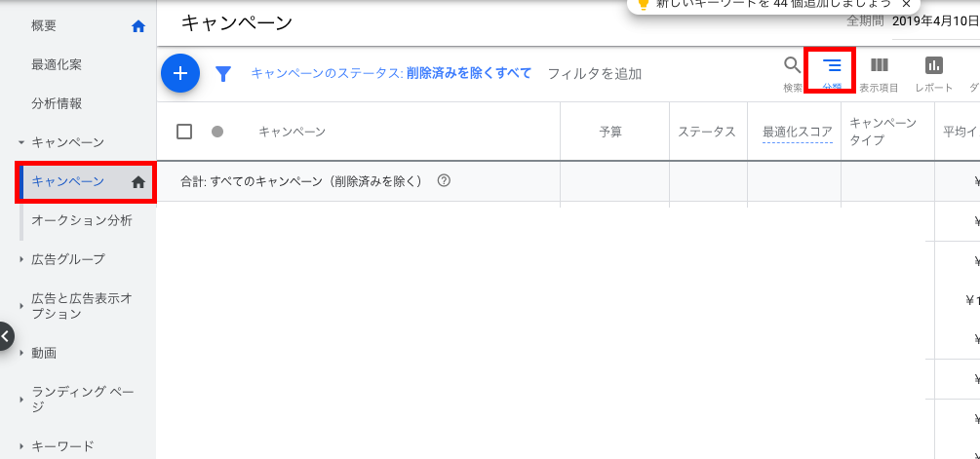The width and height of the screenshot is (980, 459).
Task: Click the grey status dot column header
Action: [x=217, y=132]
